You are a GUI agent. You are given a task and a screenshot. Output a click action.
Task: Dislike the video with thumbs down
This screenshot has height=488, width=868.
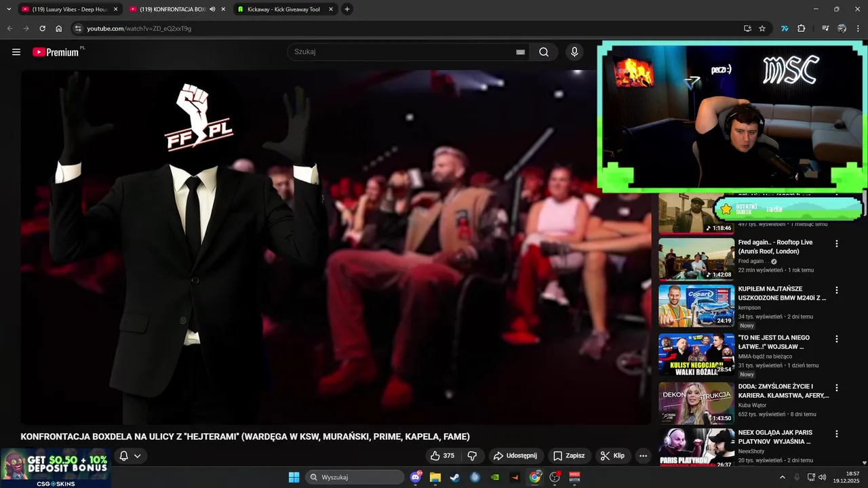tap(472, 456)
